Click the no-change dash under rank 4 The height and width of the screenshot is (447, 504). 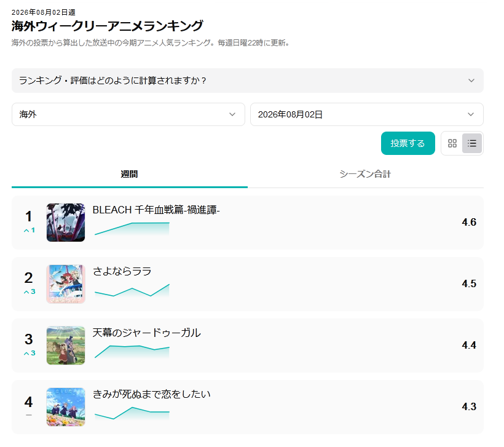point(29,415)
